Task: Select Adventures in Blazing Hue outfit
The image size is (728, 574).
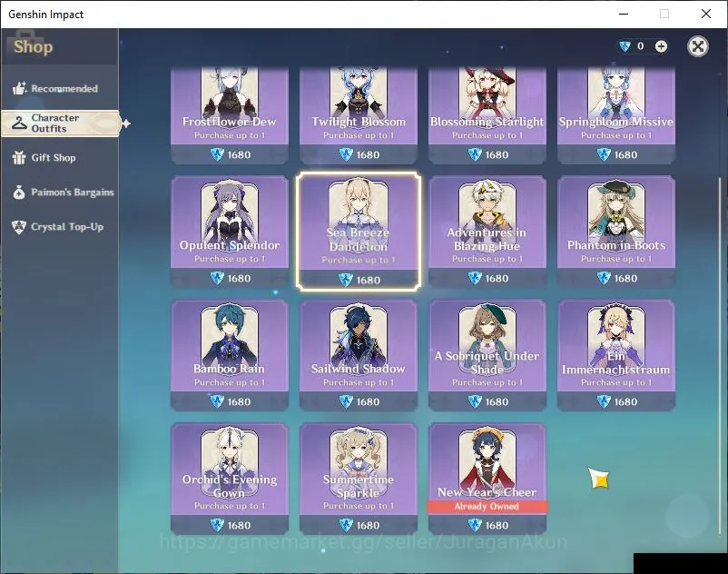Action: tap(487, 232)
